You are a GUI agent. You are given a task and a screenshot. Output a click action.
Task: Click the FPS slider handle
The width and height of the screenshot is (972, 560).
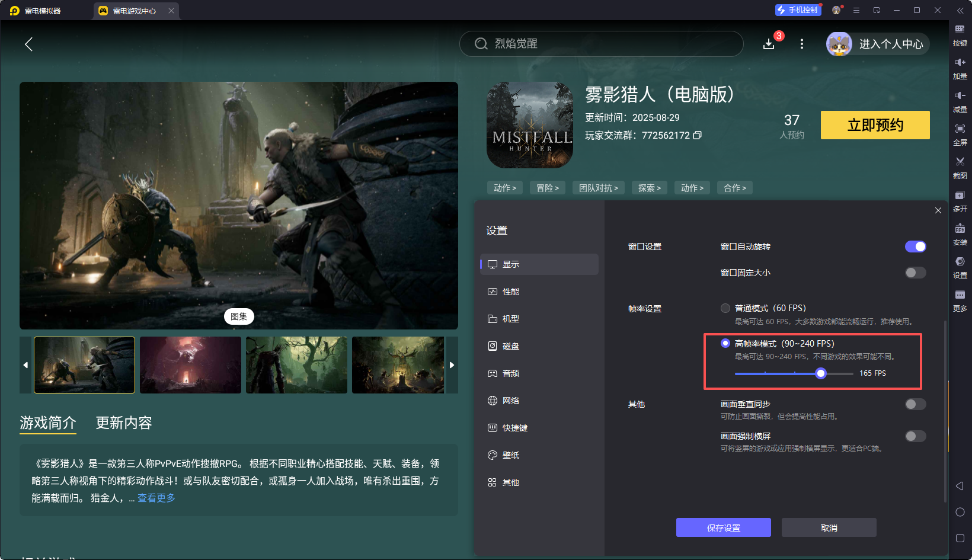coord(821,373)
